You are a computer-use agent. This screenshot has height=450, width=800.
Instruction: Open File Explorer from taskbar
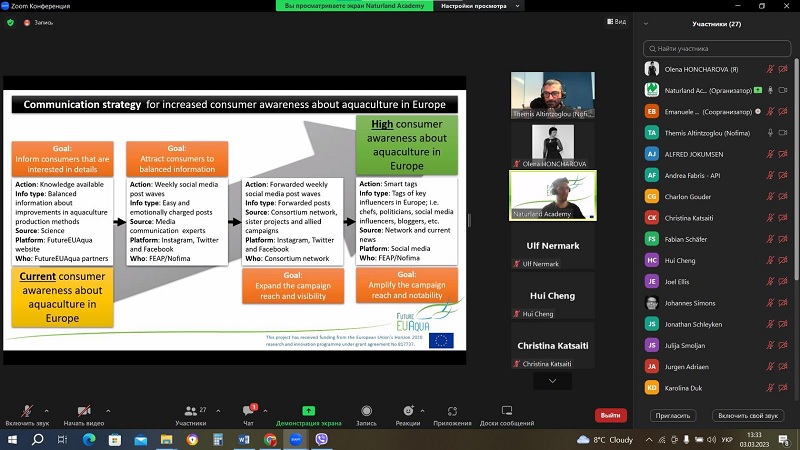click(x=166, y=439)
